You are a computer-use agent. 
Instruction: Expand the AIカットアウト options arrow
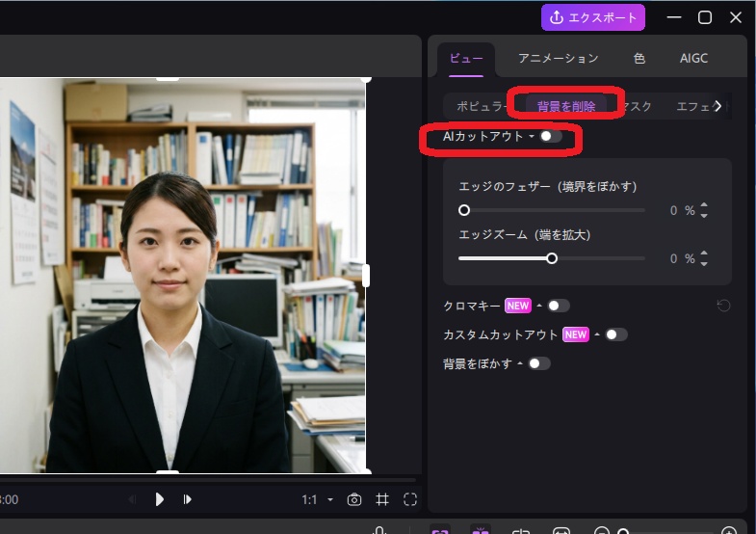(532, 137)
